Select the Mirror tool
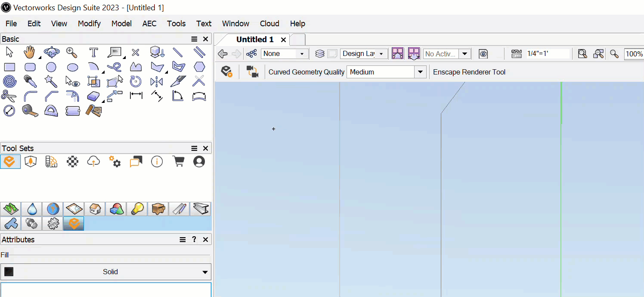The height and width of the screenshot is (297, 644). pos(157,81)
